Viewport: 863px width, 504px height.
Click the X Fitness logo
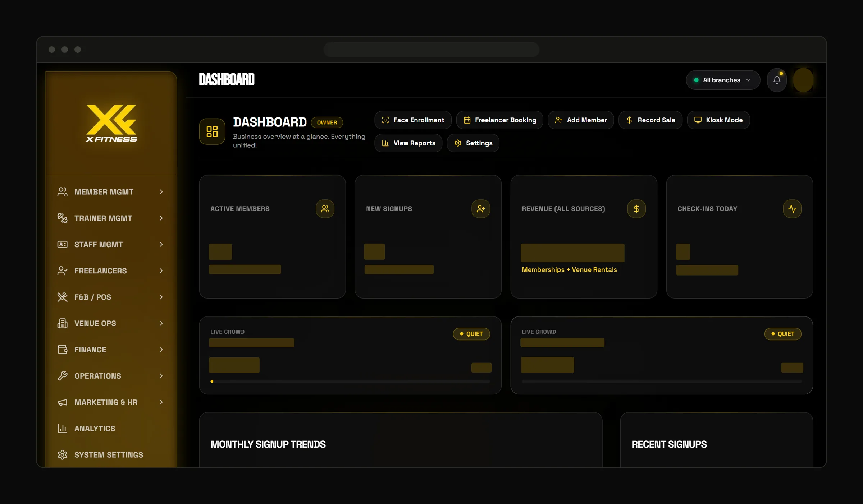coord(111,123)
